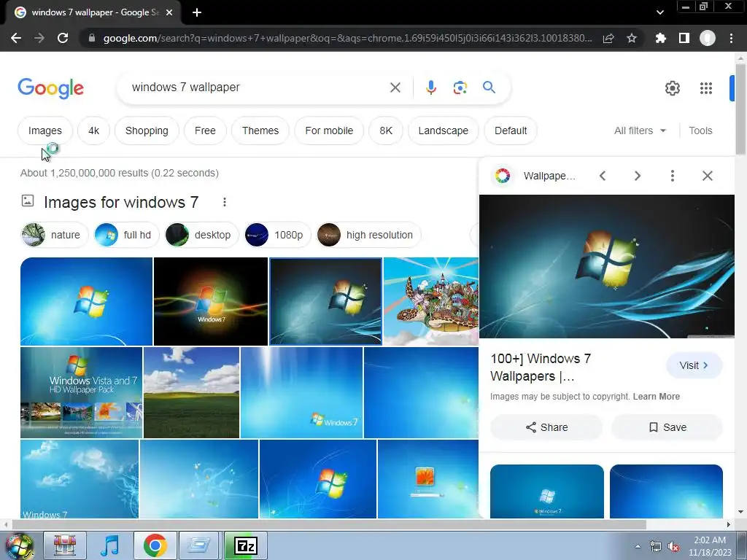
Task: Visit the wallpaper source page
Action: coord(694,365)
